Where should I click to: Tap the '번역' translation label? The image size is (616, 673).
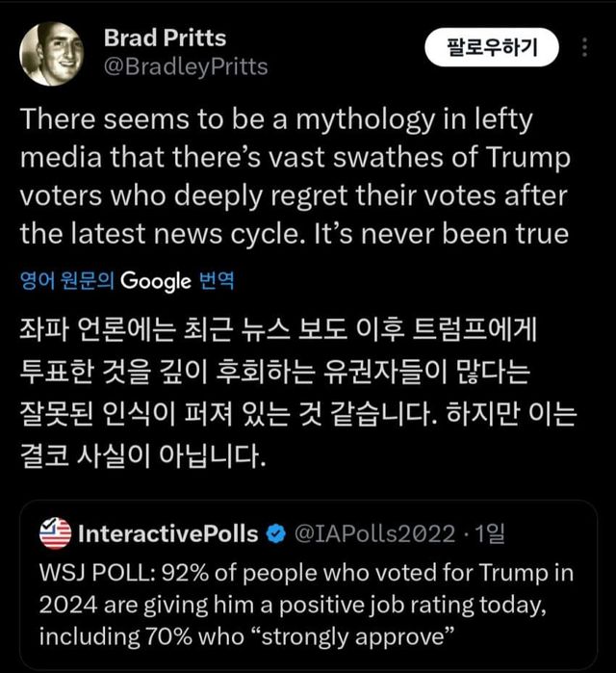coord(216,281)
